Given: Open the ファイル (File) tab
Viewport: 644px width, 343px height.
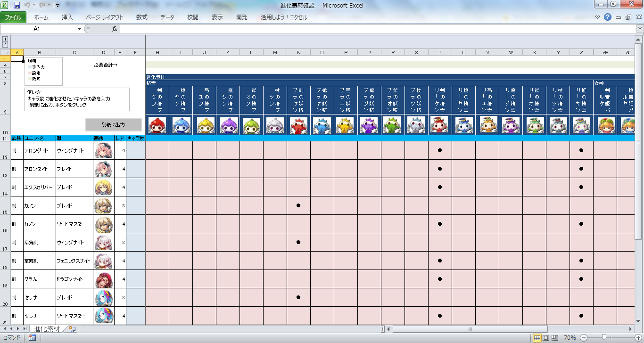Looking at the screenshot, I should [13, 17].
